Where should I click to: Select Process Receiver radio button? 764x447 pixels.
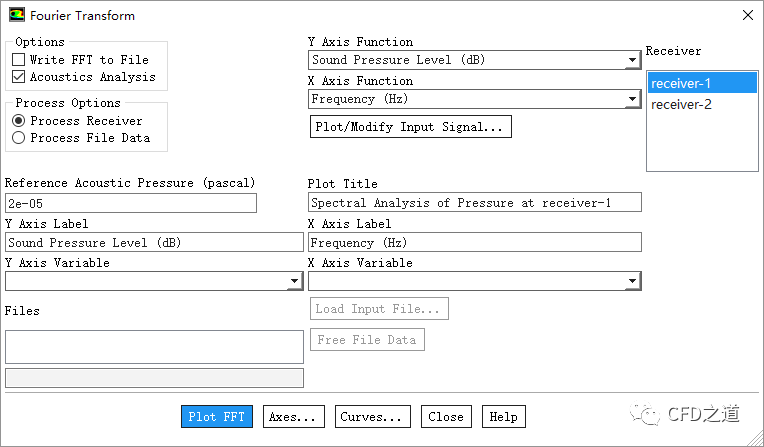click(19, 121)
